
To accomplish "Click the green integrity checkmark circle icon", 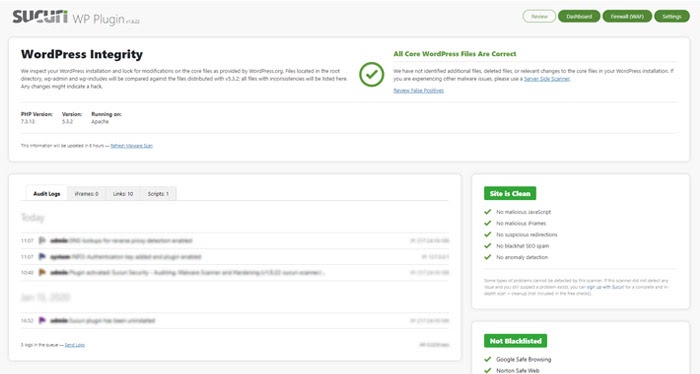I will click(371, 74).
